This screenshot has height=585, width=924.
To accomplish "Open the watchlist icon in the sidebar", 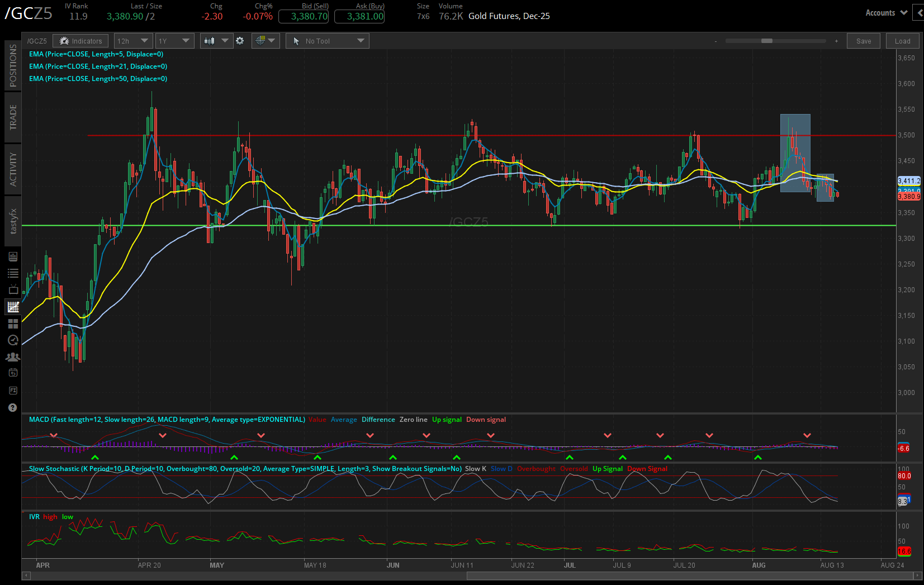I will pos(12,273).
